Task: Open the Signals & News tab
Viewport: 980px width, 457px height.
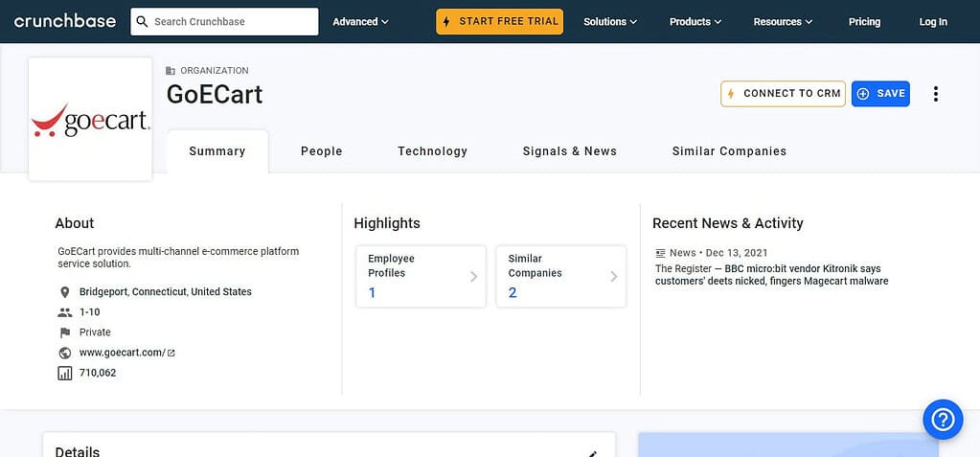Action: (569, 151)
